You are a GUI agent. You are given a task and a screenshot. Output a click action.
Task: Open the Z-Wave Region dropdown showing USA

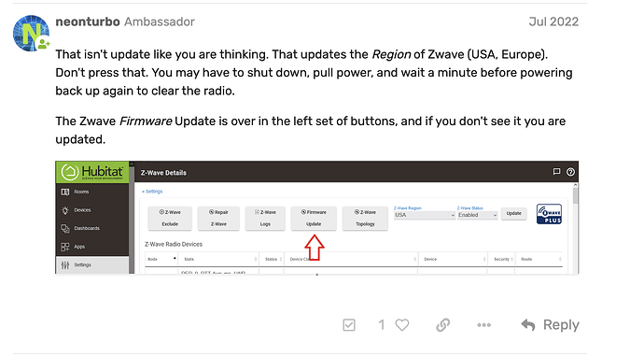tap(425, 215)
